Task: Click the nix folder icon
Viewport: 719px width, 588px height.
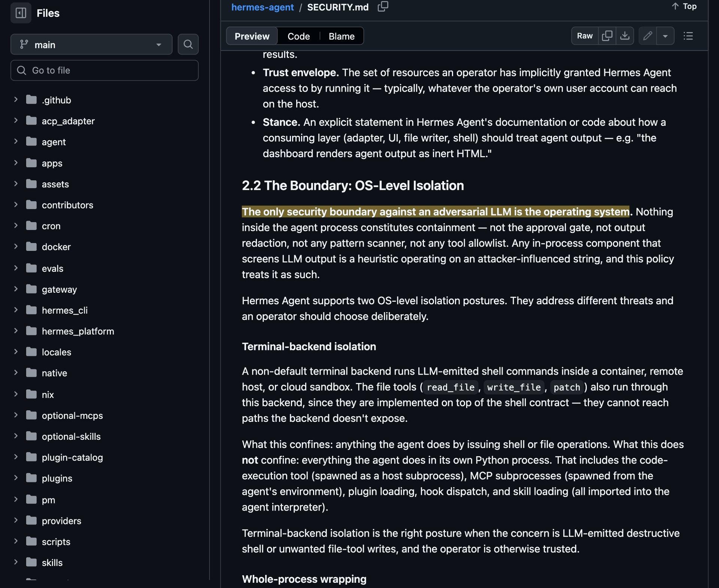Action: 31,394
